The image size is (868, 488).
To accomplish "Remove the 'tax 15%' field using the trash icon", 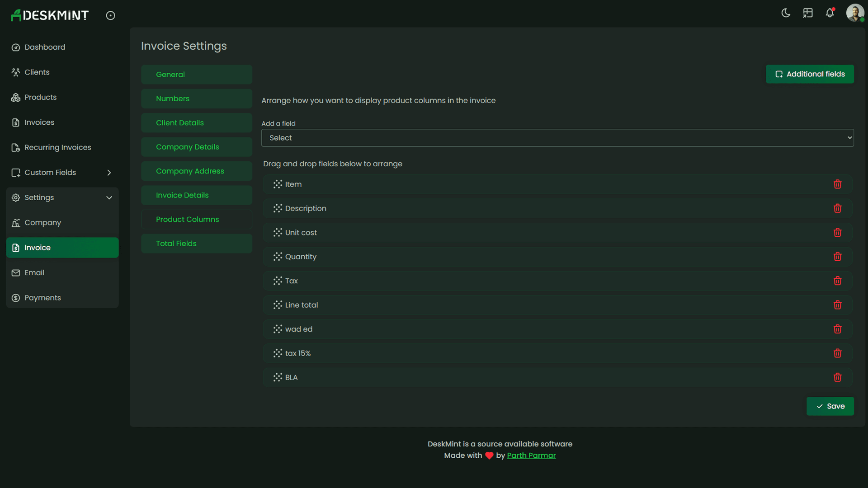I will click(838, 353).
